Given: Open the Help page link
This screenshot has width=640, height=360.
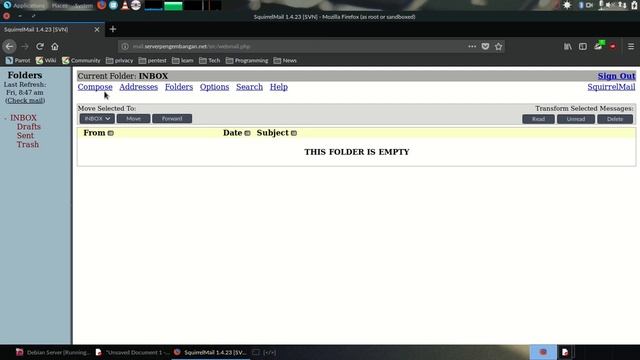Looking at the screenshot, I should point(279,87).
